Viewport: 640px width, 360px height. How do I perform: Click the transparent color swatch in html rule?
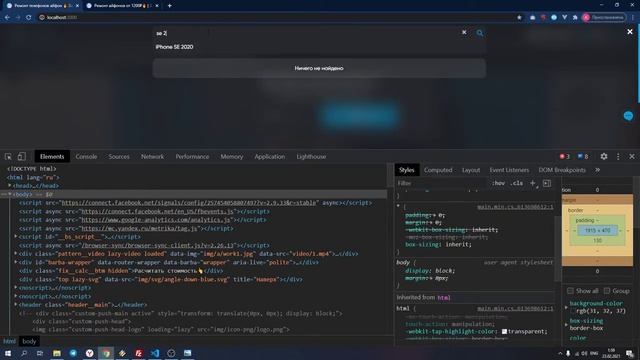click(x=504, y=331)
